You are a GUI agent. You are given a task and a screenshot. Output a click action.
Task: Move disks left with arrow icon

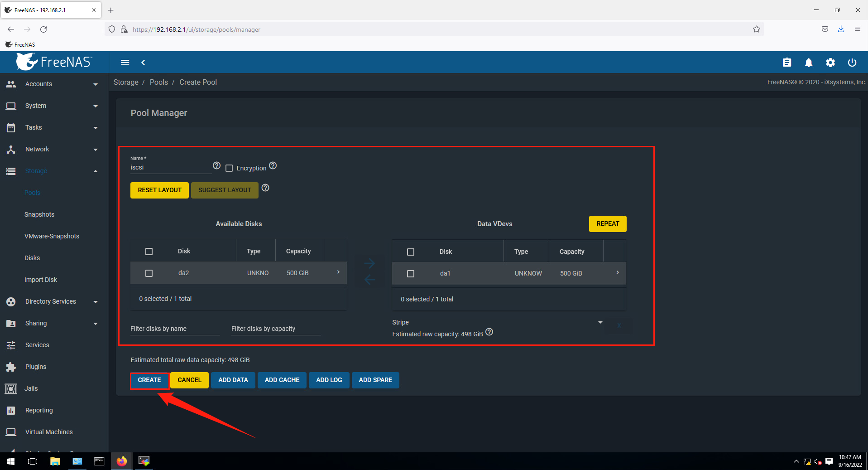[369, 280]
